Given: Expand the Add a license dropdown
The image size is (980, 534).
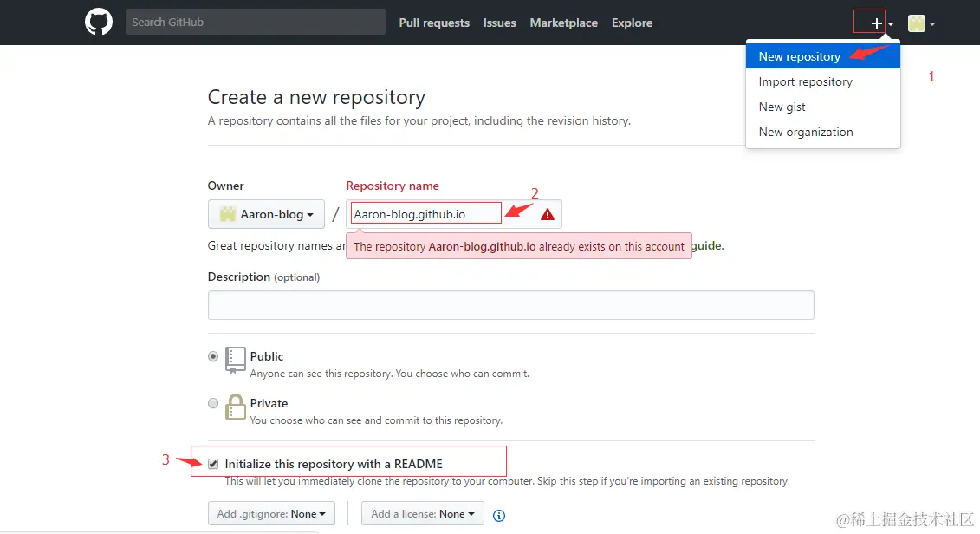Looking at the screenshot, I should (423, 514).
